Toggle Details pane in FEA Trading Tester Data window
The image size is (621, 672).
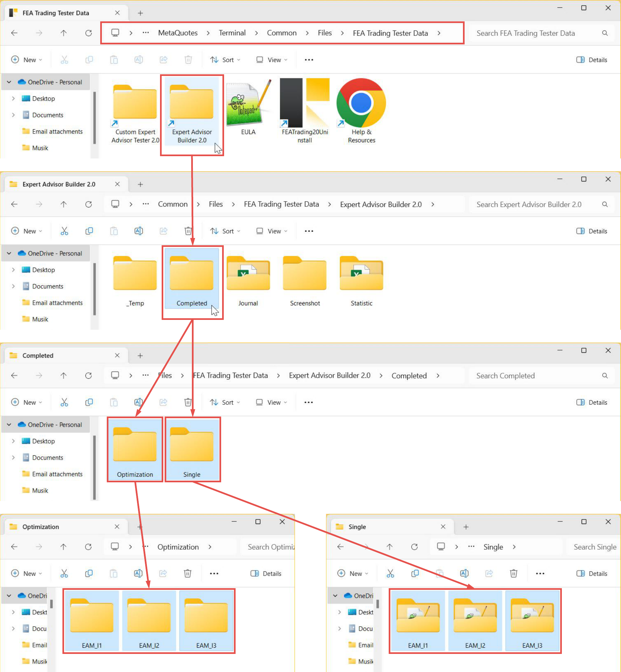click(591, 60)
